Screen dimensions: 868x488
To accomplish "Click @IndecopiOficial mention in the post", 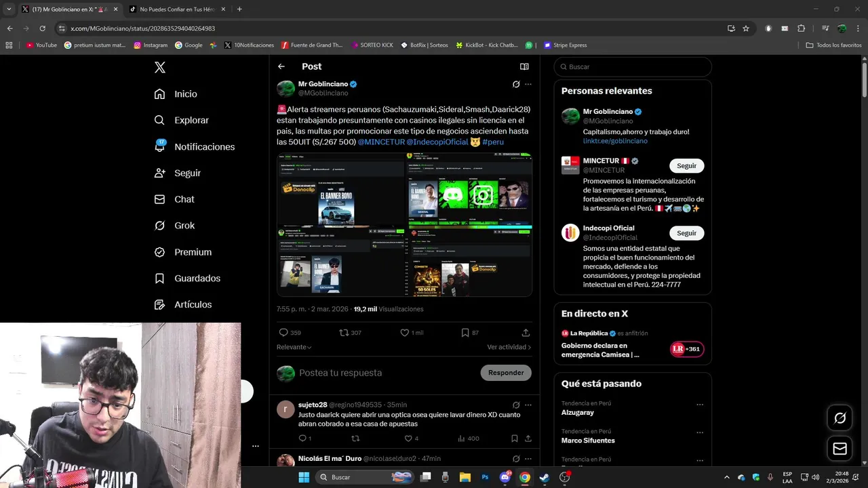I will coord(437,142).
